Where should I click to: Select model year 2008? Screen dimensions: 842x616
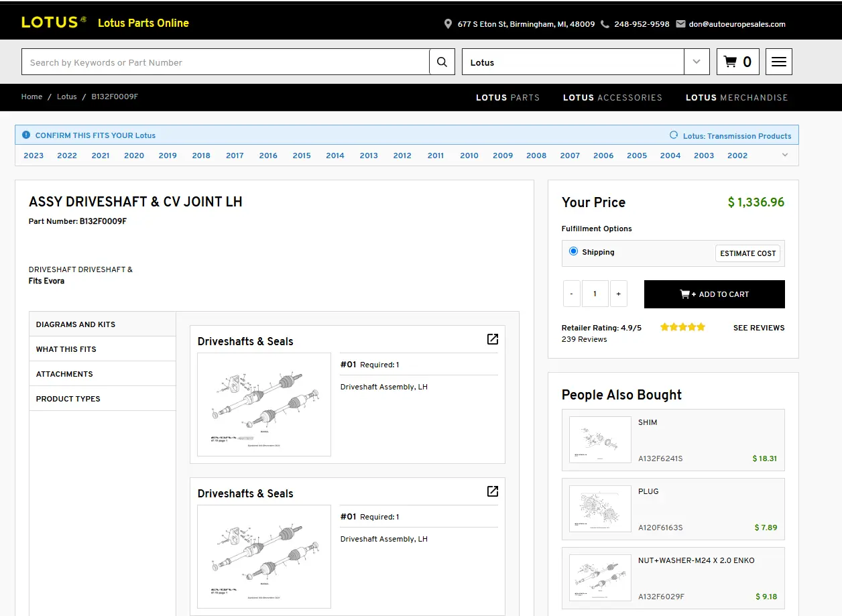pyautogui.click(x=536, y=156)
